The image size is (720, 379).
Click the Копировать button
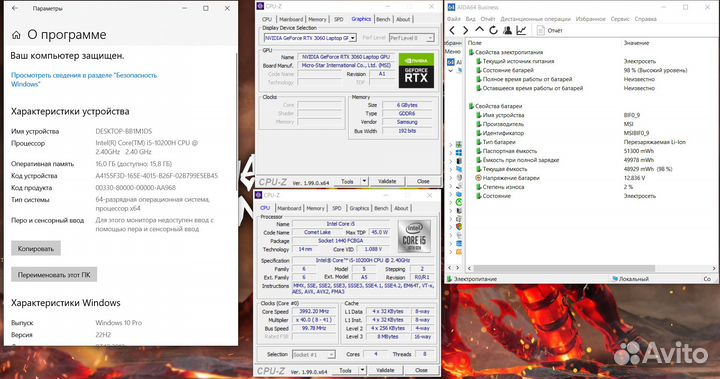coord(36,249)
